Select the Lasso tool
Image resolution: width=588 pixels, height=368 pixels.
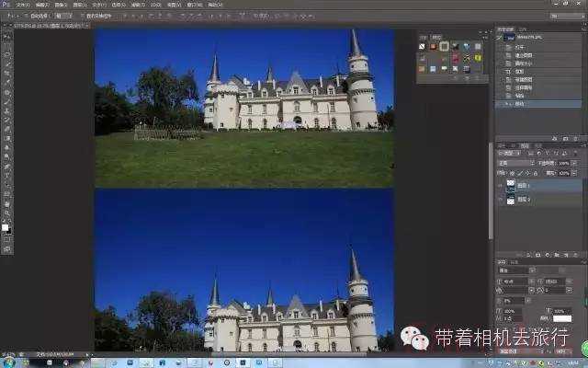coord(6,55)
